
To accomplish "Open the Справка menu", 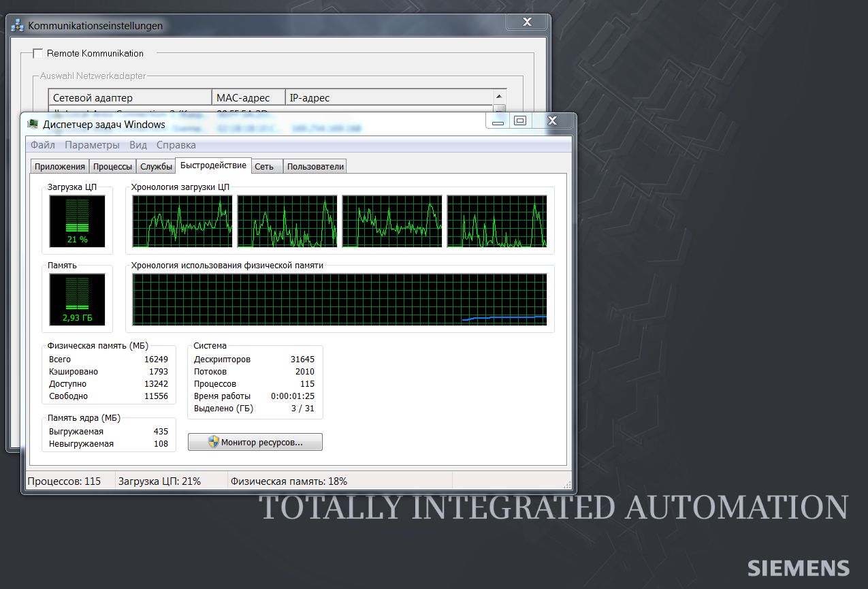I will point(176,145).
